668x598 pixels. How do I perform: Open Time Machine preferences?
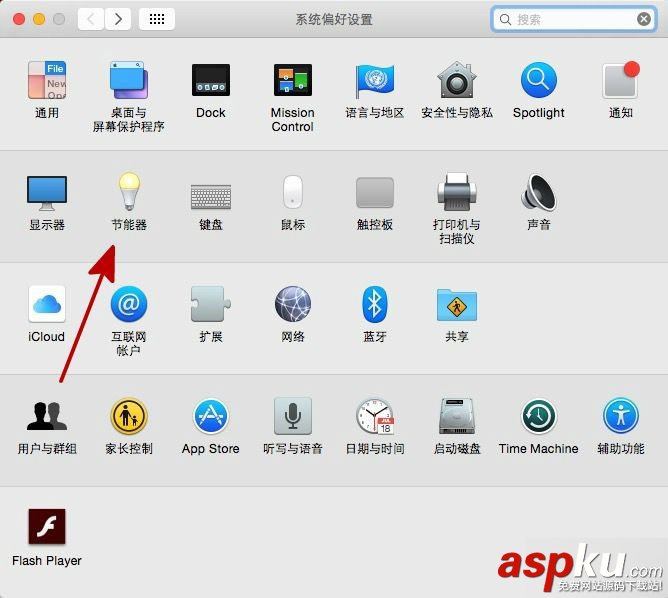(538, 416)
